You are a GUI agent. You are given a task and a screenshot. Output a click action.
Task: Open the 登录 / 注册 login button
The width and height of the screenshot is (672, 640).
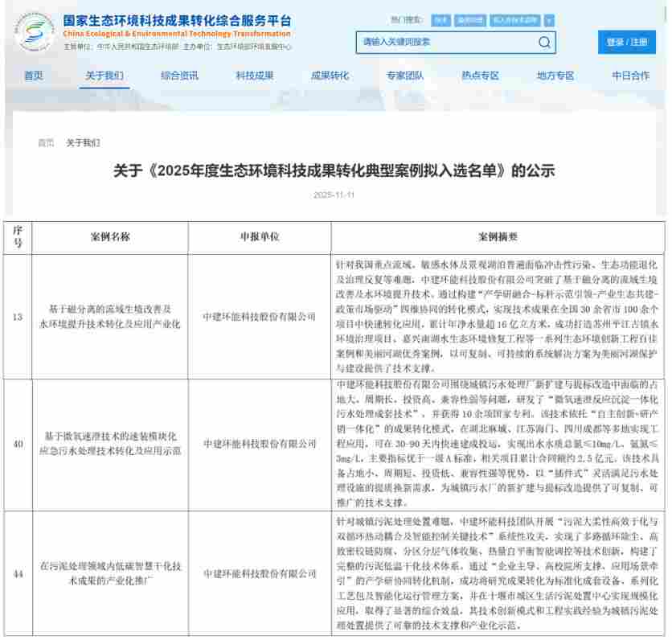(626, 42)
